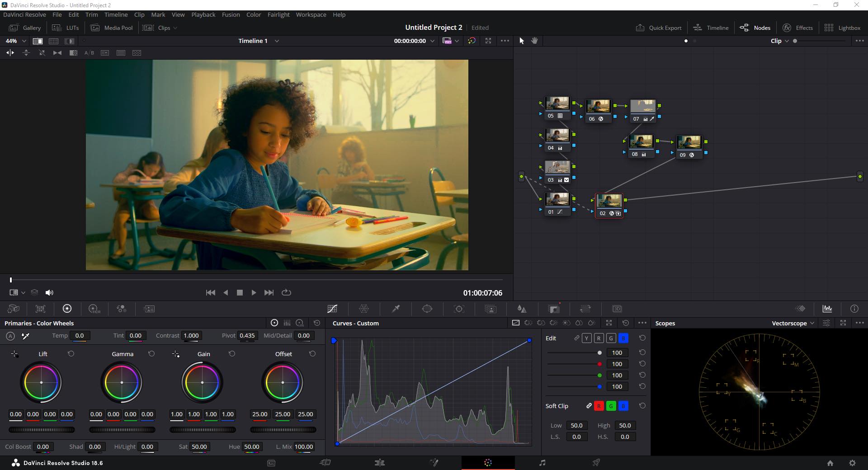
Task: Open the Curves palette icon
Action: tap(332, 309)
